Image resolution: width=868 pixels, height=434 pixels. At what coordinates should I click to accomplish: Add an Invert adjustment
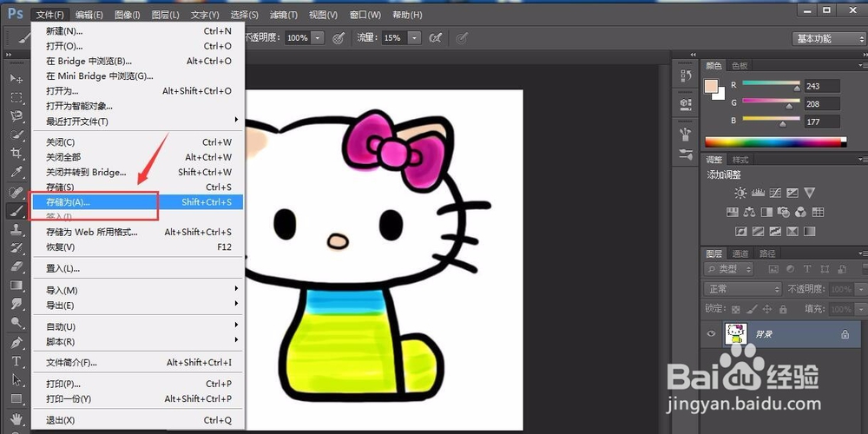(740, 230)
